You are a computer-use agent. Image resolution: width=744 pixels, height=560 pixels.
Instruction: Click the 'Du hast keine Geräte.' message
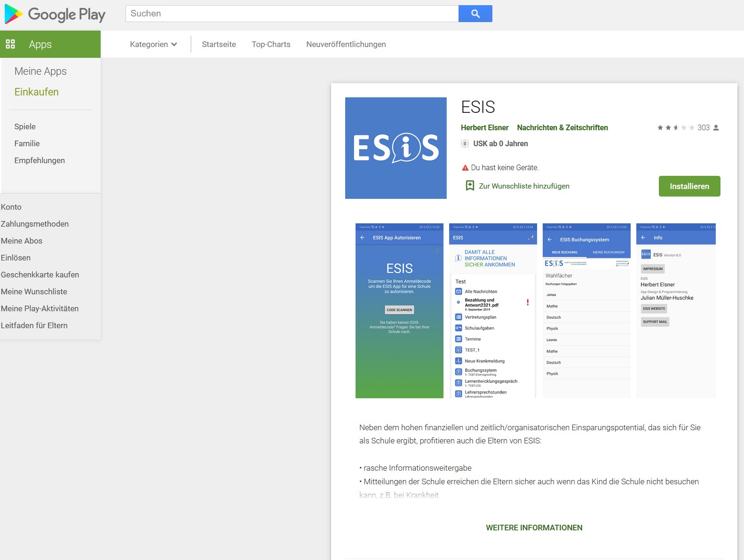pyautogui.click(x=505, y=168)
